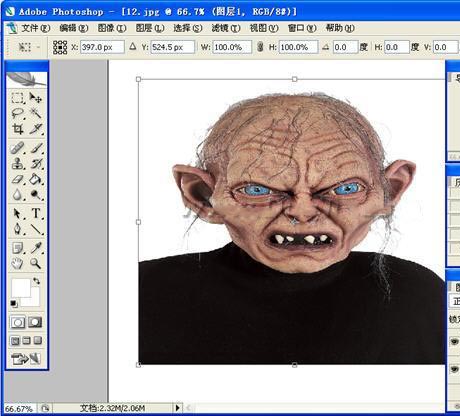Click the reference point location grid
The width and height of the screenshot is (460, 416).
coord(60,47)
